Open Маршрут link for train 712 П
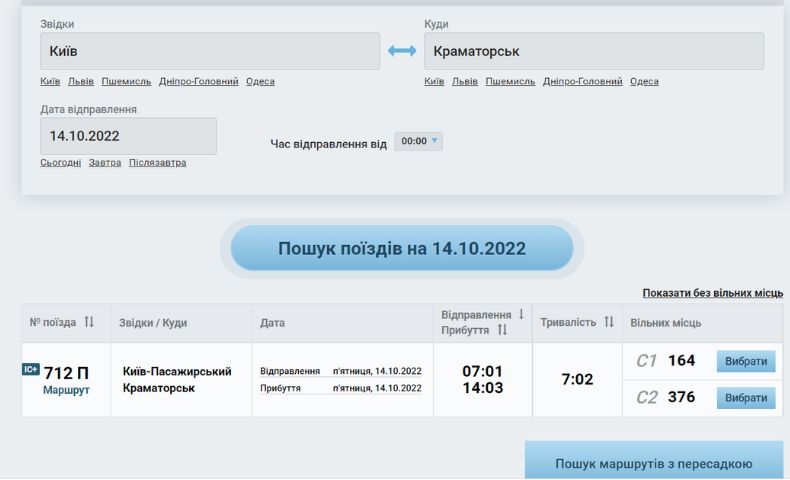Image resolution: width=790 pixels, height=480 pixels. [66, 391]
